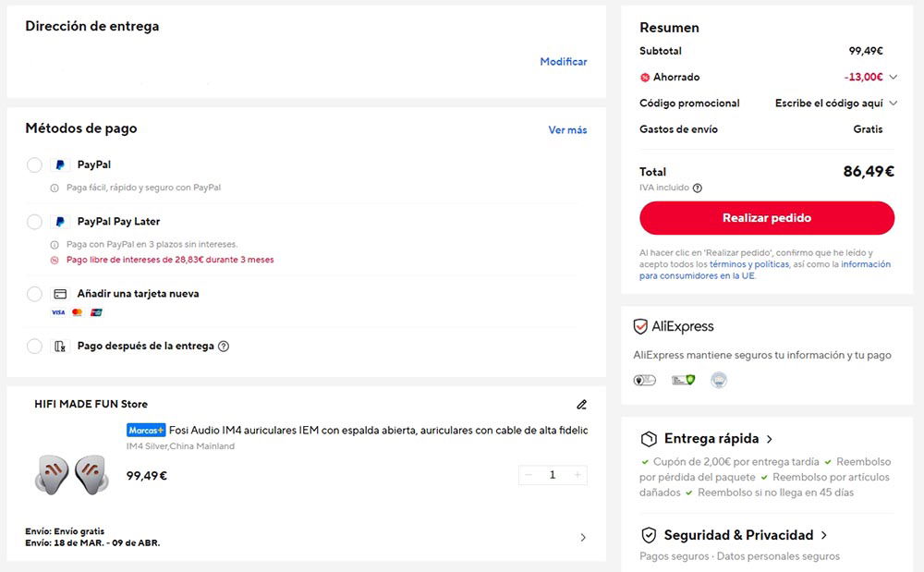The height and width of the screenshot is (572, 924).
Task: Choose Pago después de la entrega option
Action: click(34, 346)
